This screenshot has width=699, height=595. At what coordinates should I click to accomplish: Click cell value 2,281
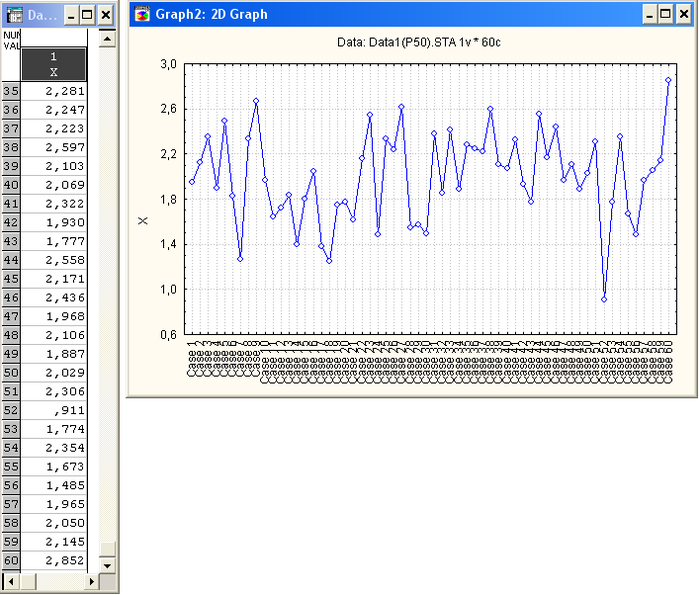pyautogui.click(x=53, y=91)
